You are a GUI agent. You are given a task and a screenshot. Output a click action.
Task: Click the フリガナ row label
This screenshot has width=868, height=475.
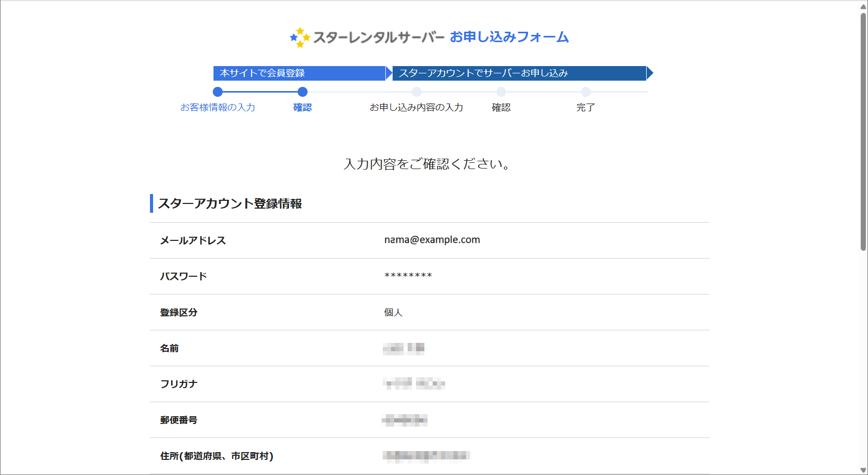pos(179,384)
